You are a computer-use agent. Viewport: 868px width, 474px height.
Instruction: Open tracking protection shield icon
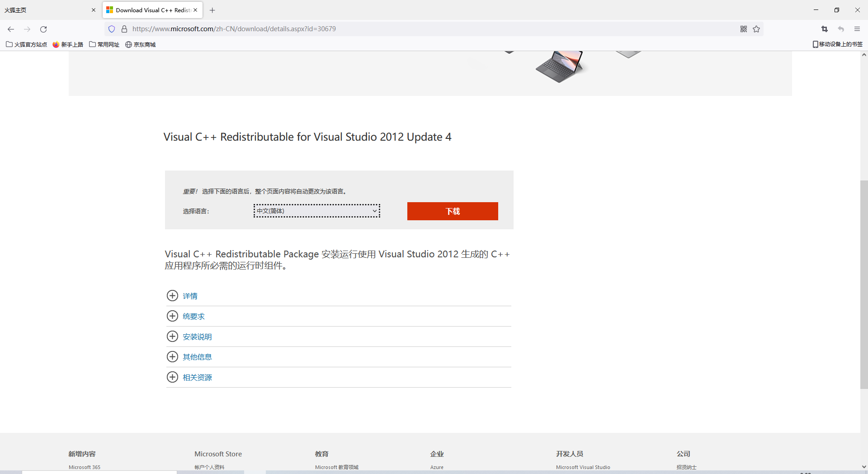click(x=112, y=29)
